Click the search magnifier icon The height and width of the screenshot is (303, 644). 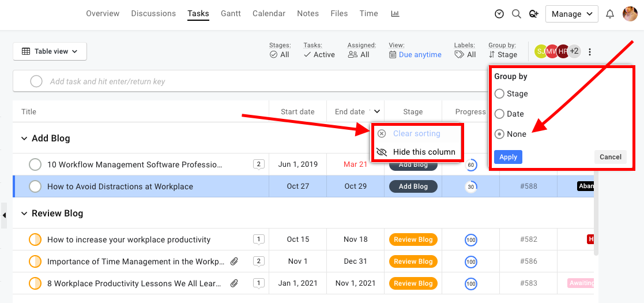tap(517, 14)
